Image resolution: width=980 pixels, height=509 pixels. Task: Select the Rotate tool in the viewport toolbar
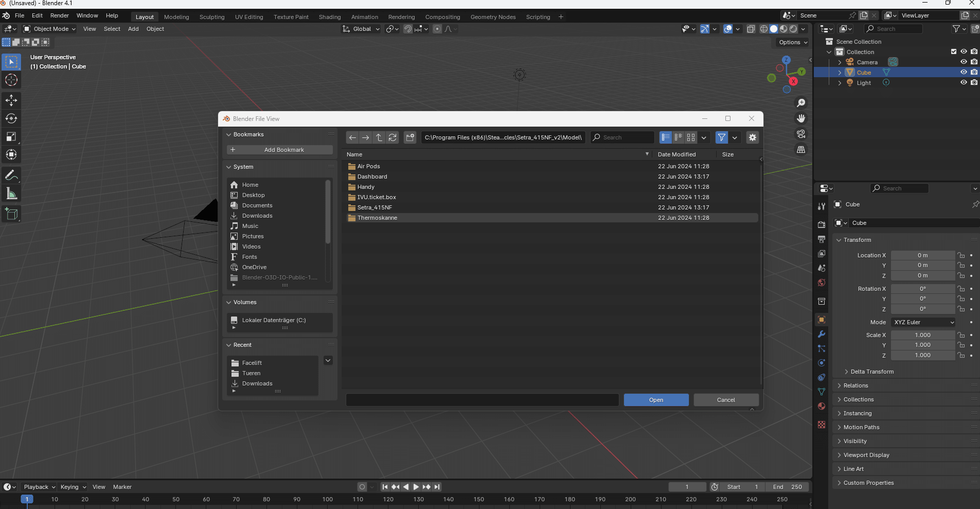11,118
